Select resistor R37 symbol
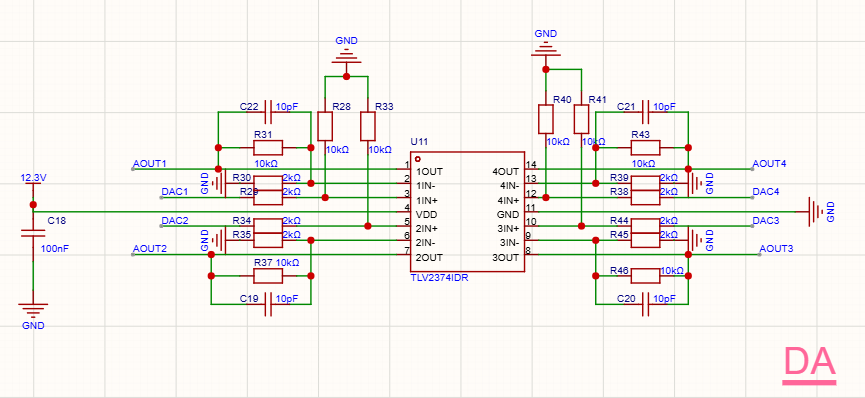This screenshot has height=398, width=865. tap(268, 275)
